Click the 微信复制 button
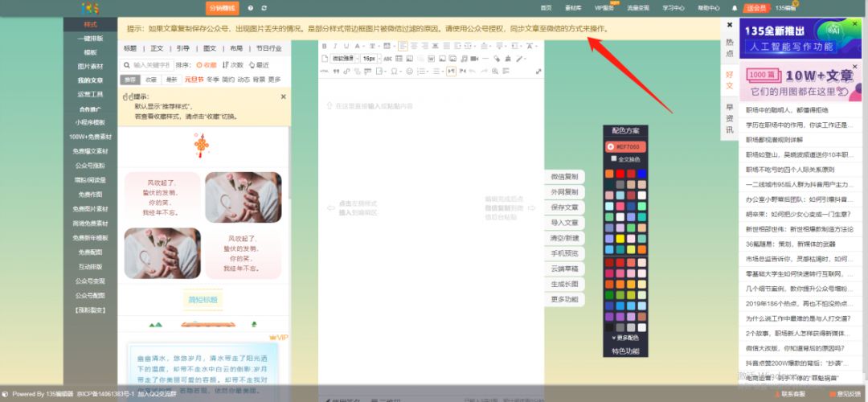Image resolution: width=868 pixels, height=402 pixels. coord(564,177)
